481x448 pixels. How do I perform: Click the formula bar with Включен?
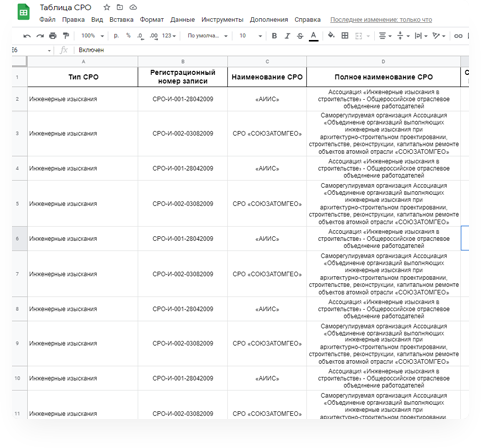coord(271,50)
